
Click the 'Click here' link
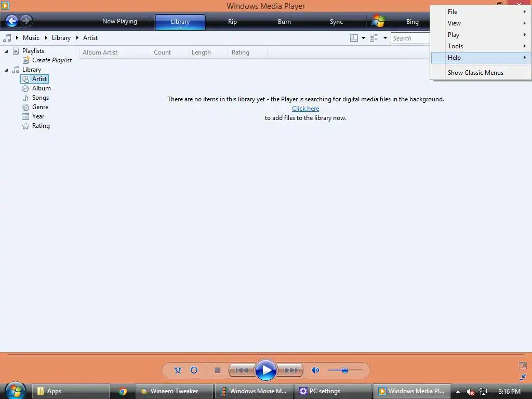(x=305, y=109)
